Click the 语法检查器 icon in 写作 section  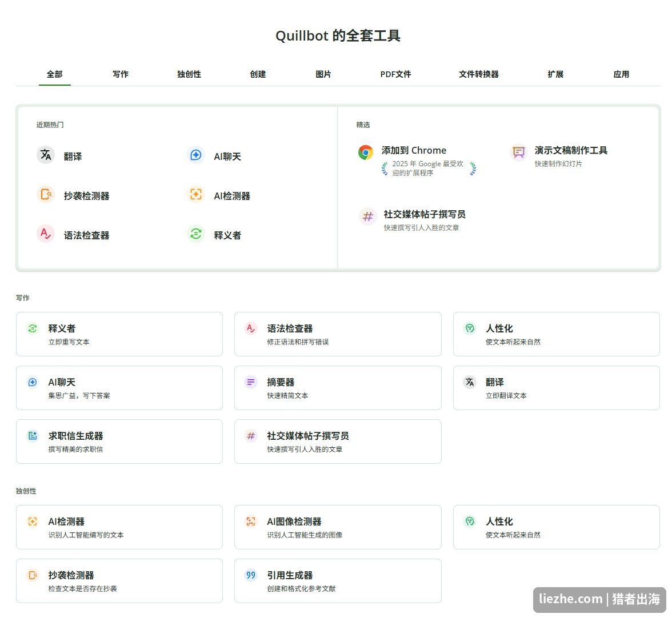point(251,328)
